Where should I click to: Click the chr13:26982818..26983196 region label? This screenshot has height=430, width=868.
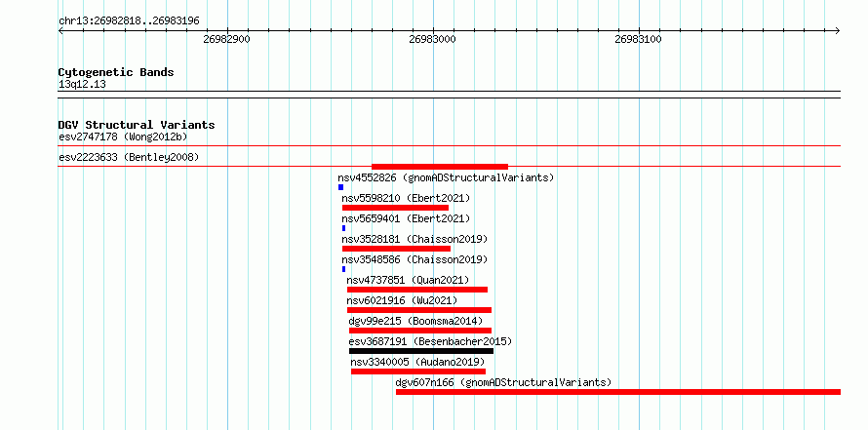click(129, 21)
